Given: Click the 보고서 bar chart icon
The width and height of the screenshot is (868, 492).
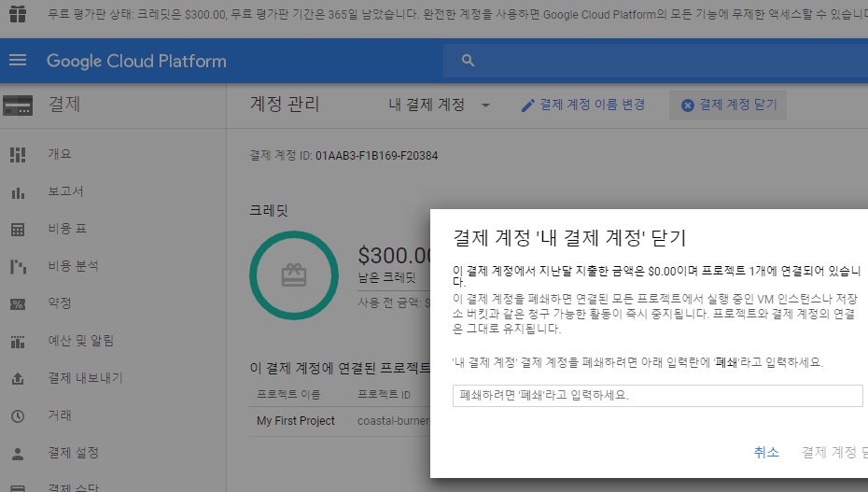Looking at the screenshot, I should (x=18, y=192).
